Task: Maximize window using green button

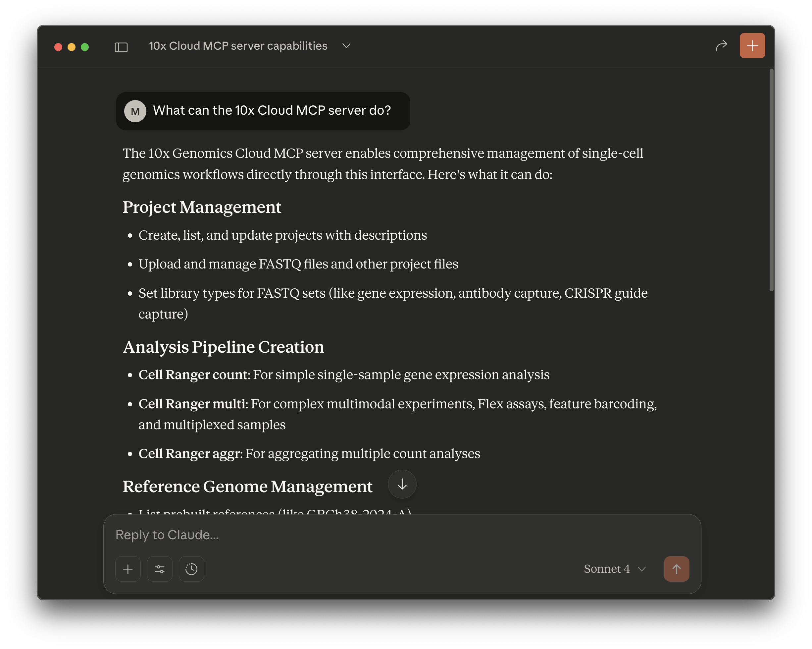Action: pyautogui.click(x=85, y=47)
